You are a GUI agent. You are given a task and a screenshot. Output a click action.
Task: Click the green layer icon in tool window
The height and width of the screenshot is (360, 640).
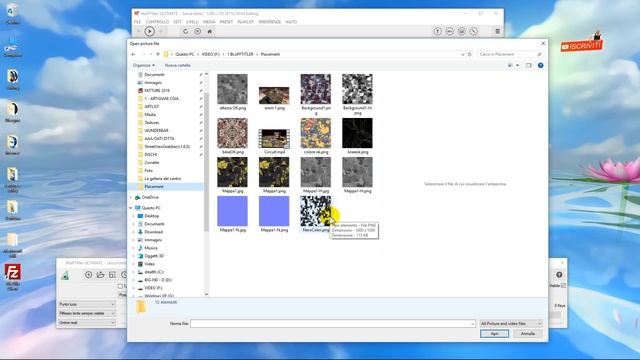pos(65,276)
